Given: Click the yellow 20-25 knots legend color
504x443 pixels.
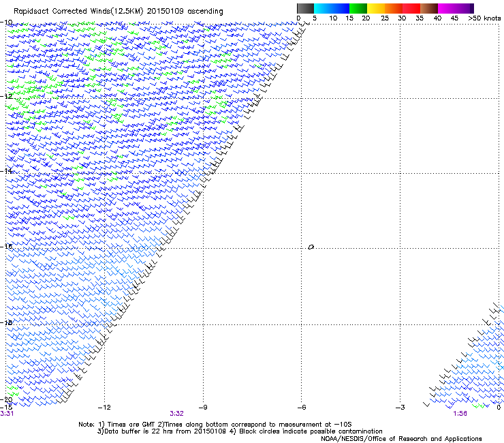Looking at the screenshot, I should (376, 8).
